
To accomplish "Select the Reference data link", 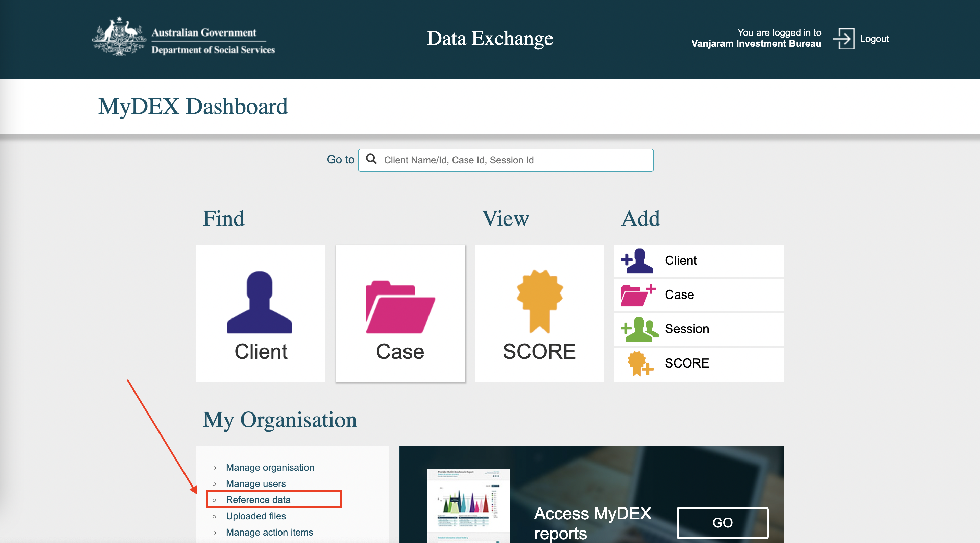I will [258, 499].
